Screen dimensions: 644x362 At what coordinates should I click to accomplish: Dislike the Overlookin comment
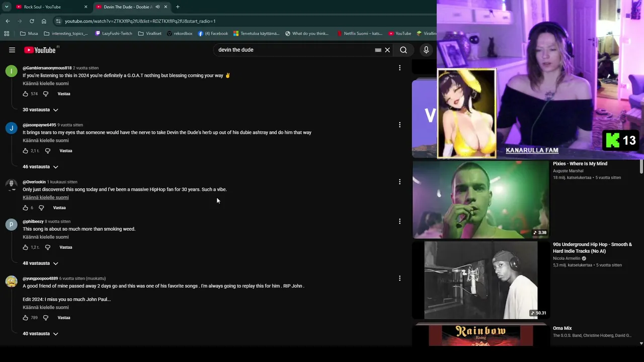pos(41,208)
